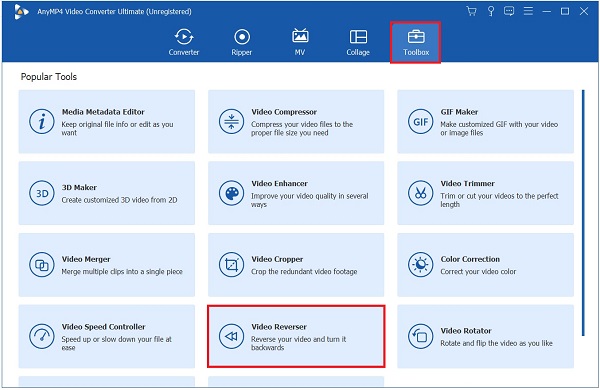The image size is (600, 390).
Task: Click 'Correct your video color' text
Action: tap(478, 271)
